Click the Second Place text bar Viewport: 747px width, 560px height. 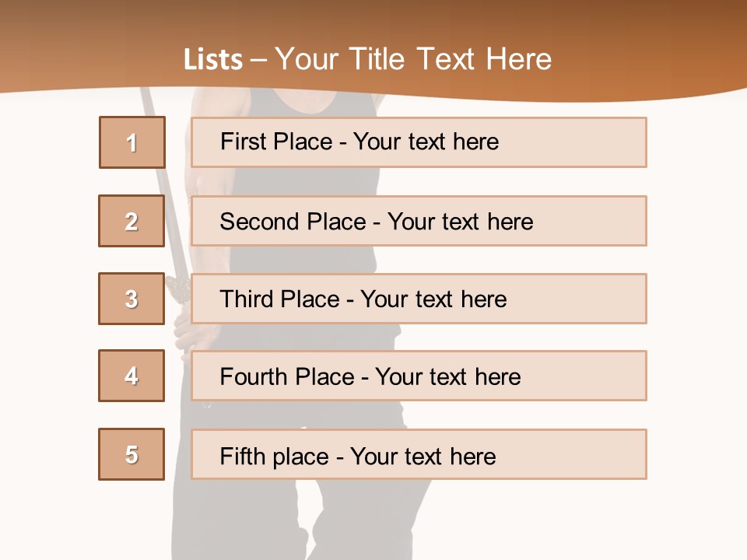coord(419,221)
